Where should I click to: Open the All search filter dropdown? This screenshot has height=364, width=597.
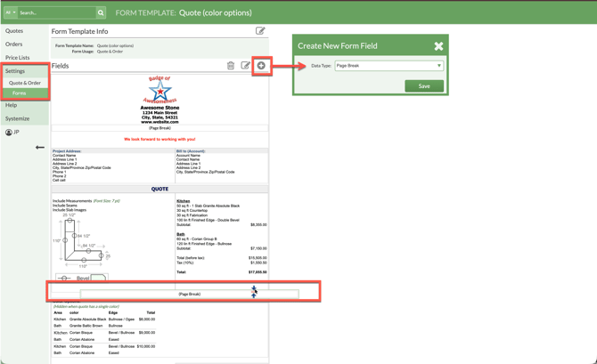point(11,12)
